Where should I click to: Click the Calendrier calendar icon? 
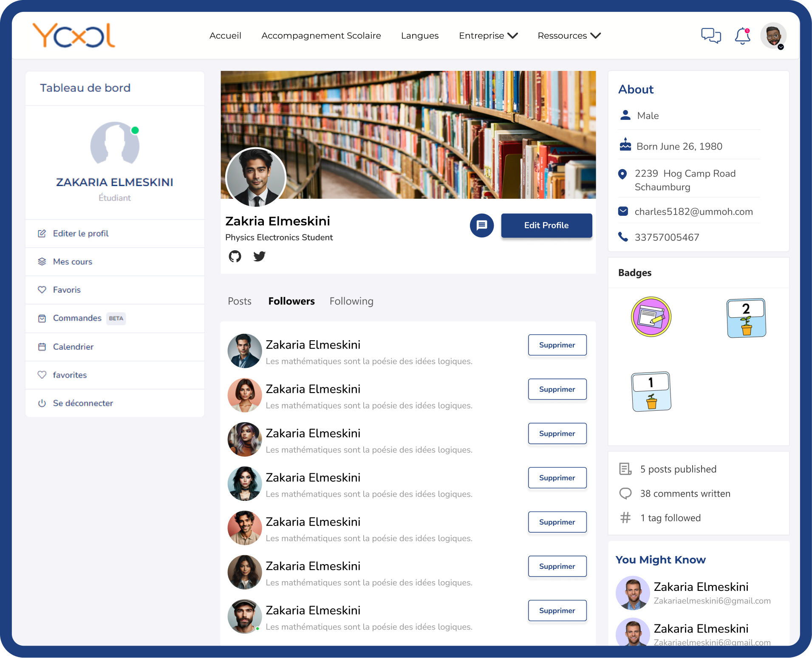coord(42,347)
